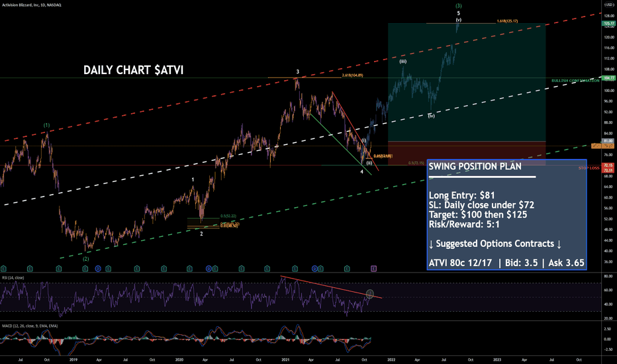This screenshot has width=617, height=364.
Task: Click the 2.618(104.89) Fibonacci label
Action: (352, 75)
